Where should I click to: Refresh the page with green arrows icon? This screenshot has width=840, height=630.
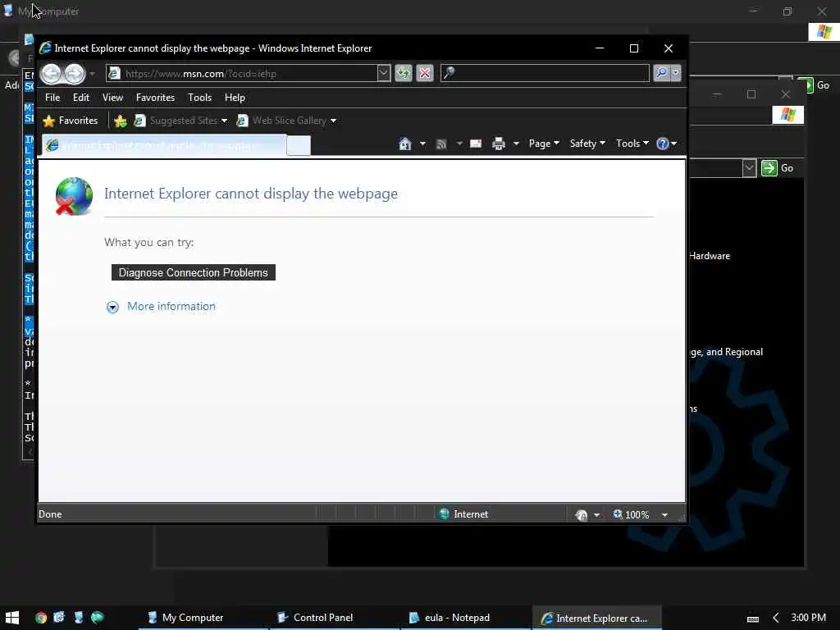[x=404, y=73]
